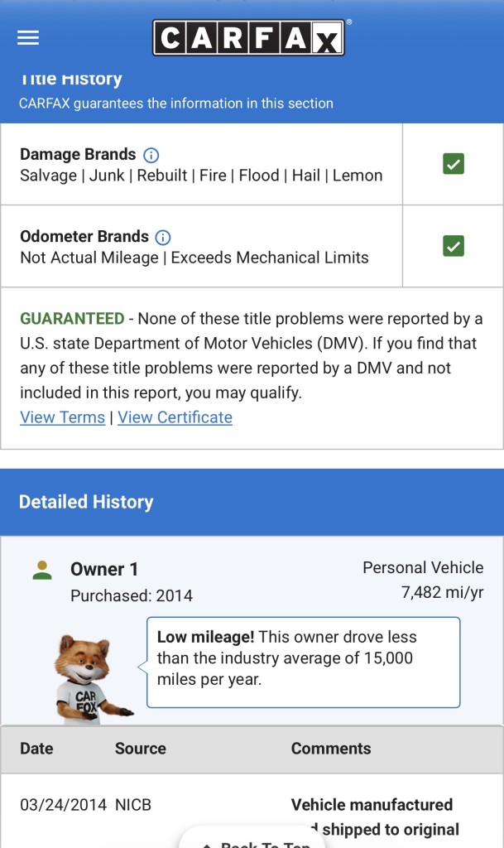Viewport: 504px width, 848px height.
Task: Show info for Damage Brands
Action: click(151, 155)
